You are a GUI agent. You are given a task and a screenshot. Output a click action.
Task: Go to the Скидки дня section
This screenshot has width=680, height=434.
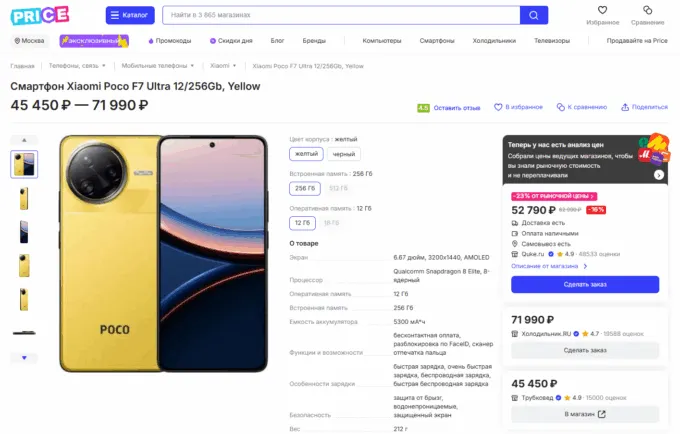coord(231,41)
